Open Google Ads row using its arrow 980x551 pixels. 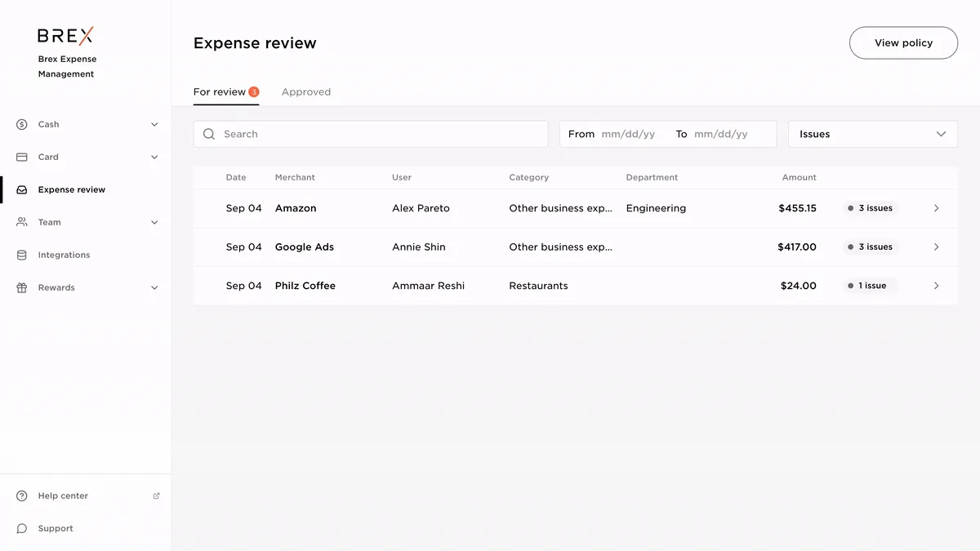(936, 247)
